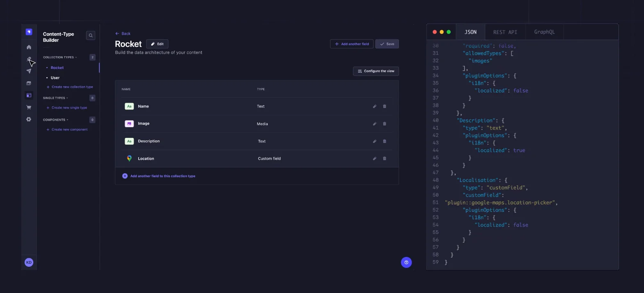Delete the Image field with trash icon

pos(385,124)
